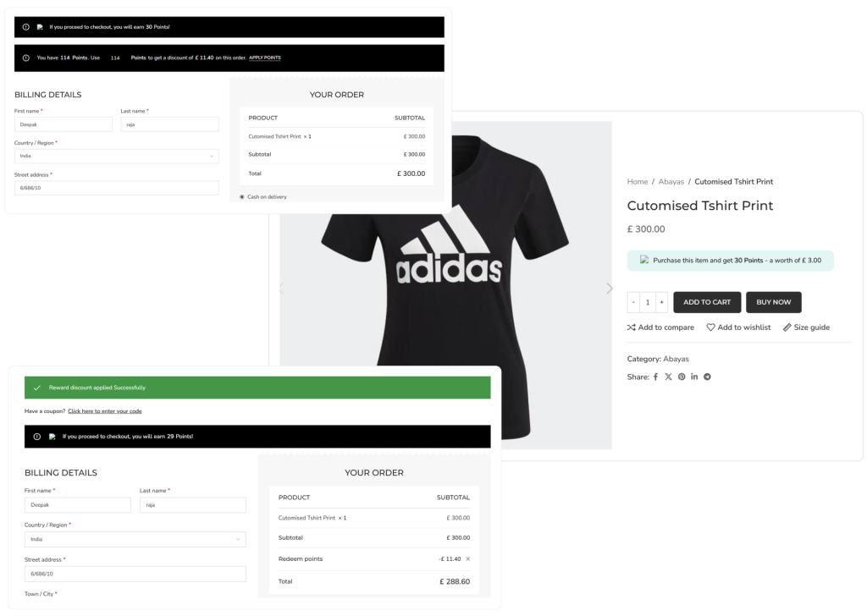The width and height of the screenshot is (867, 616).
Task: Share product on Facebook
Action: pos(655,377)
